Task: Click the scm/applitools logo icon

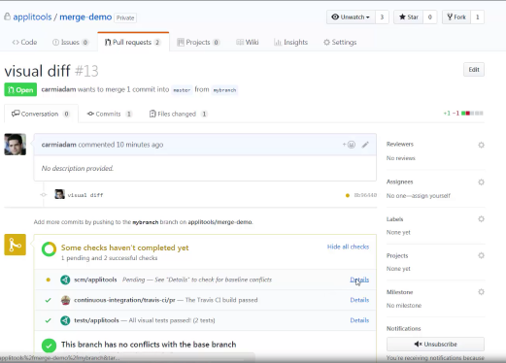Action: pyautogui.click(x=65, y=280)
